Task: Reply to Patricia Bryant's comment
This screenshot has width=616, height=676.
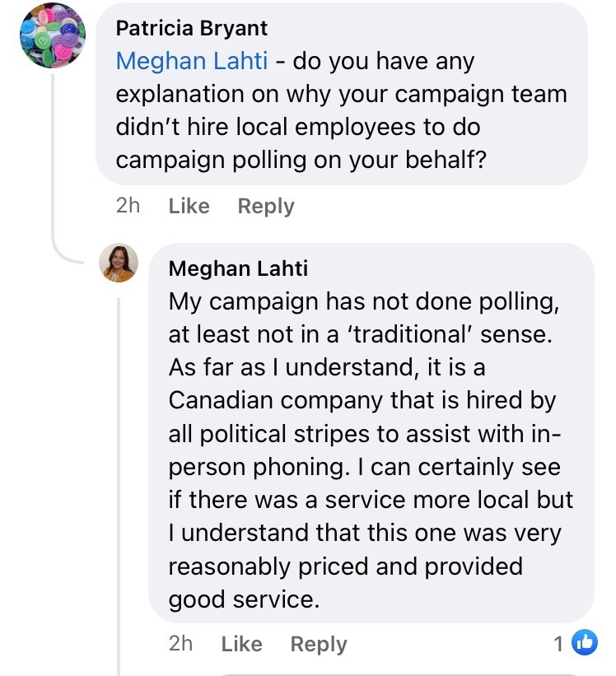Action: [265, 206]
